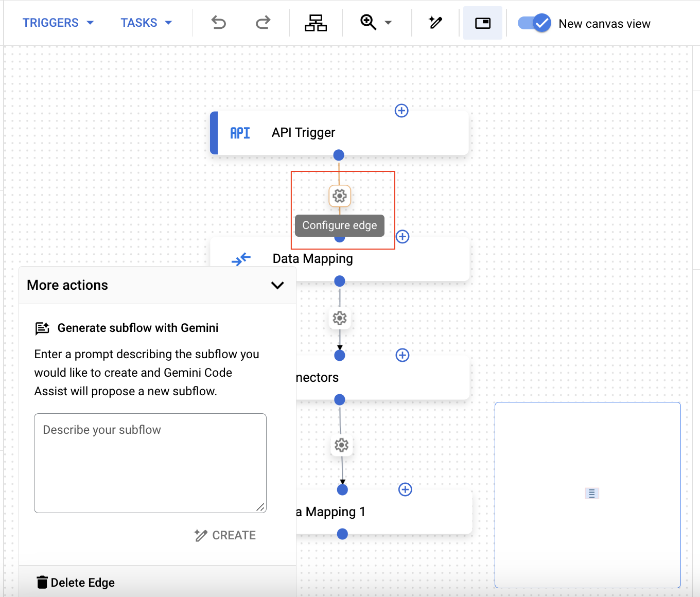Click the trash icon beside Delete Edge

coord(42,582)
